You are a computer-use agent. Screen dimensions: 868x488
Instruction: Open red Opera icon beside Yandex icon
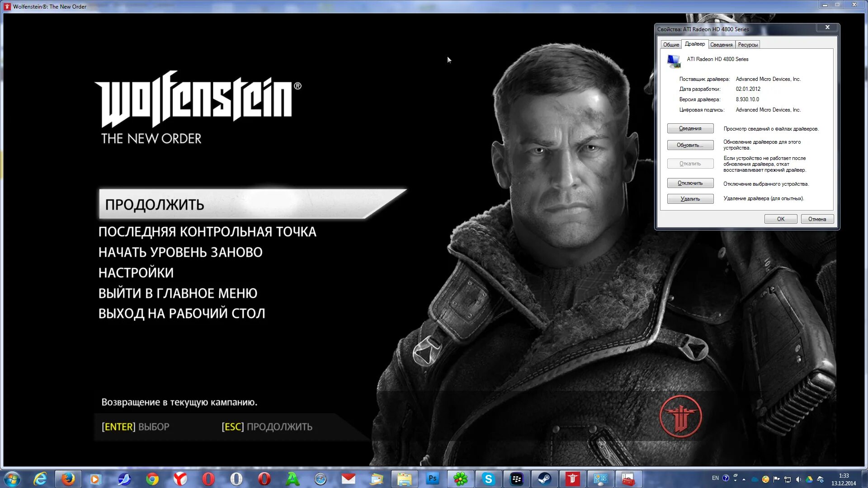pos(208,479)
